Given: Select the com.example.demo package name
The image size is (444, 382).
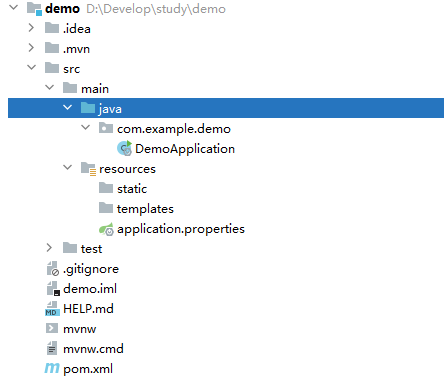Looking at the screenshot, I should 174,129.
